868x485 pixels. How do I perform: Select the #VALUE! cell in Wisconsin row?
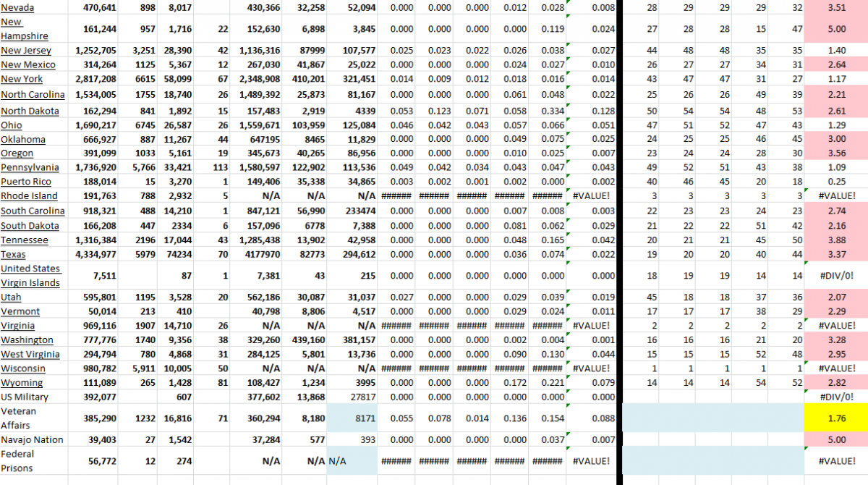(x=592, y=368)
